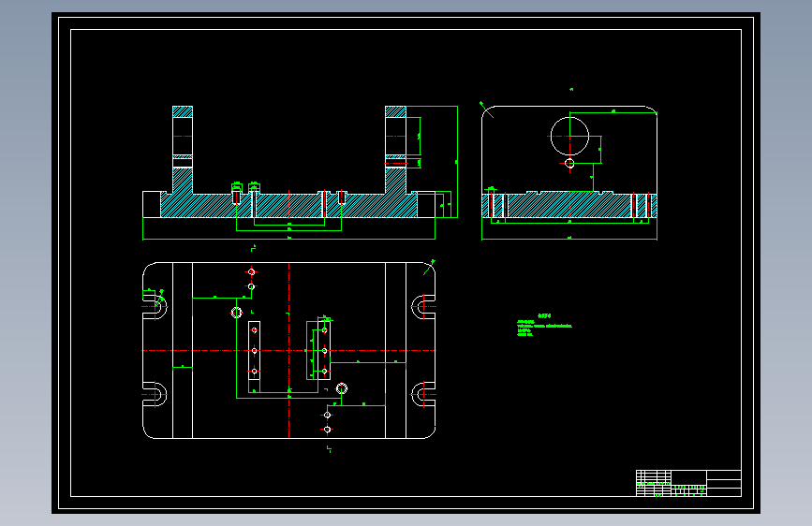812x526 pixels.
Task: Click the green technical requirements note block
Action: tap(544, 325)
